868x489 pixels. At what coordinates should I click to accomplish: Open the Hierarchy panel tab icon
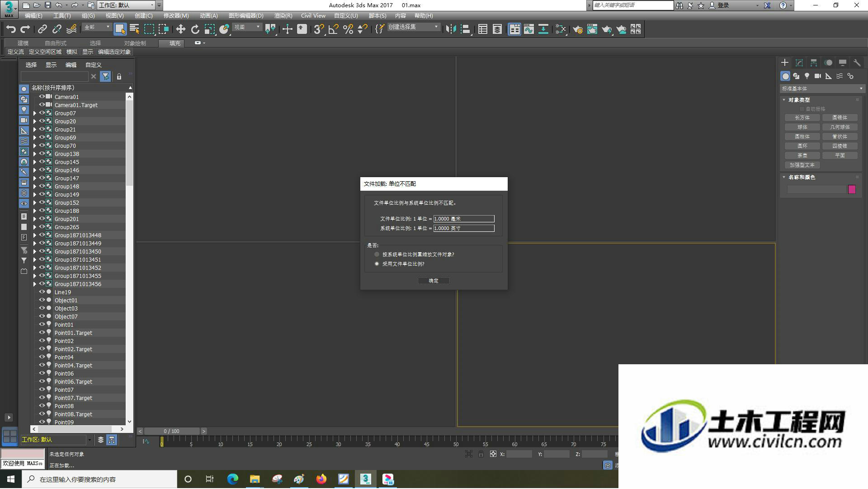(x=814, y=63)
